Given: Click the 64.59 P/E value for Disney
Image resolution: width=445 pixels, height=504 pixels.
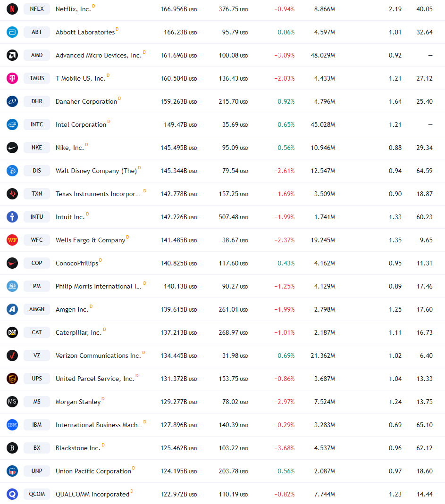Looking at the screenshot, I should [424, 171].
